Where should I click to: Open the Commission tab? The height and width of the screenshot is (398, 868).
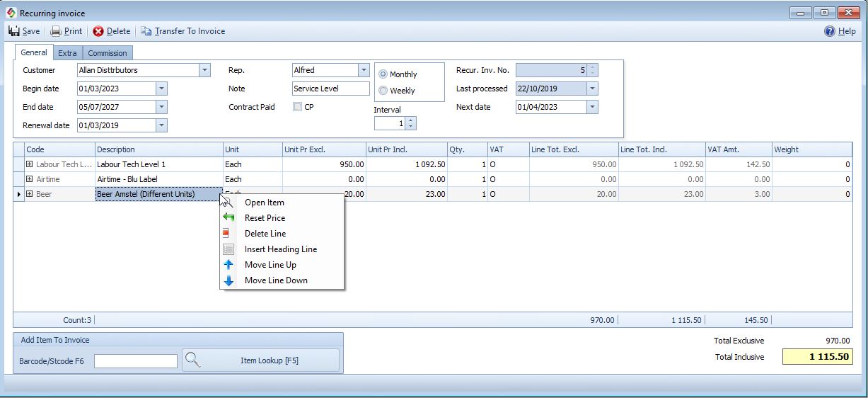tap(108, 53)
